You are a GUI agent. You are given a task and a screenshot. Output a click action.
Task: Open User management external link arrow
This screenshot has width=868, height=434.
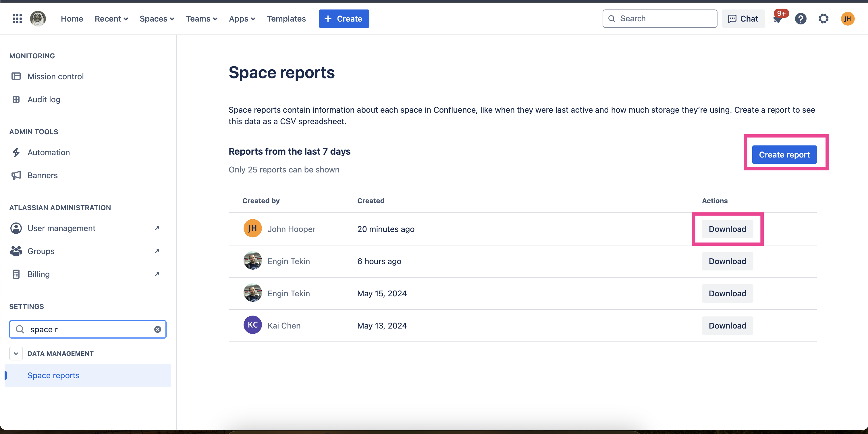(x=157, y=228)
